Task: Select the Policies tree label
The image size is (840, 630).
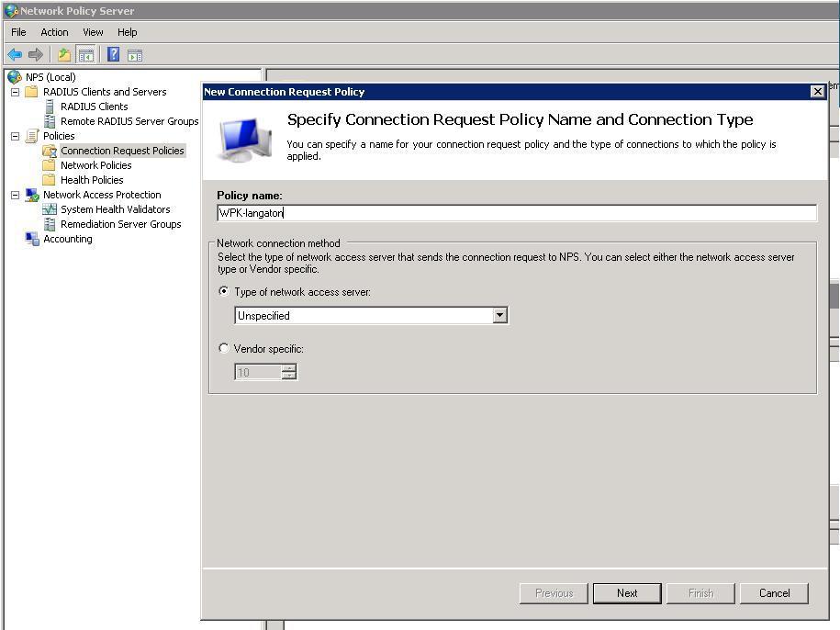Action: coord(59,136)
